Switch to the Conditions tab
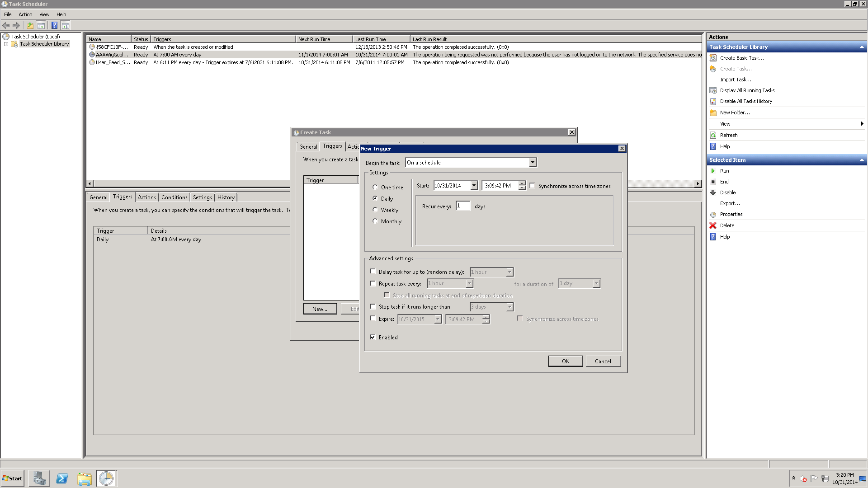Screen dimensions: 868x488 174,197
